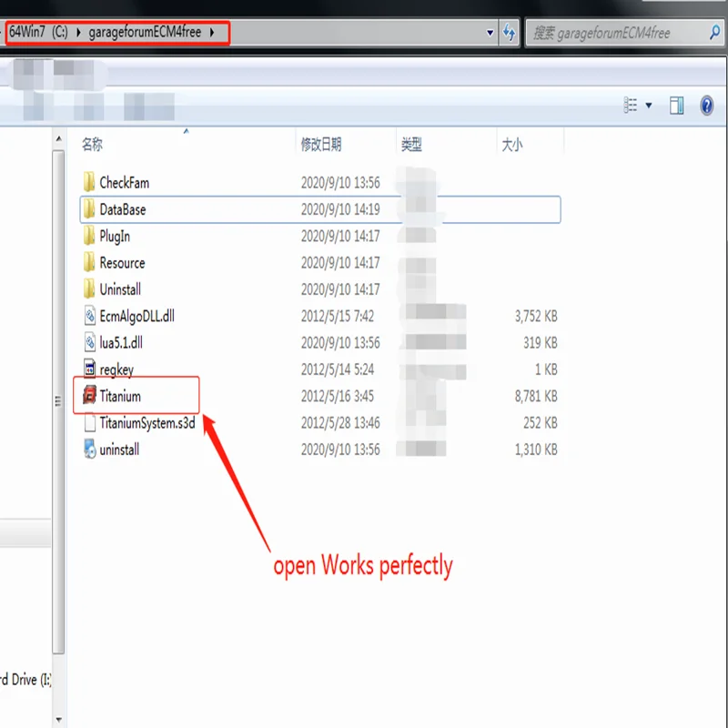Click the 2012/5/16 3:45 date cell
The width and height of the screenshot is (728, 728).
pyautogui.click(x=337, y=396)
